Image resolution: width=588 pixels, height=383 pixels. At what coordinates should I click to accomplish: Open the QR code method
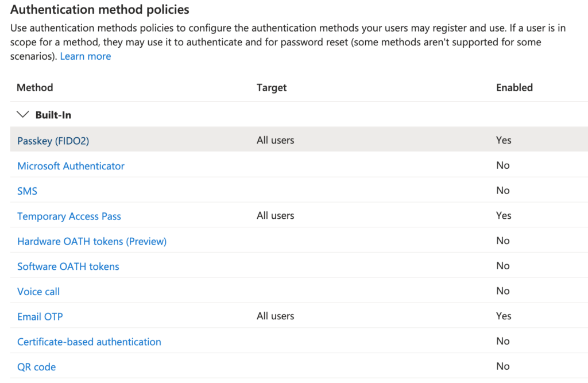point(36,367)
